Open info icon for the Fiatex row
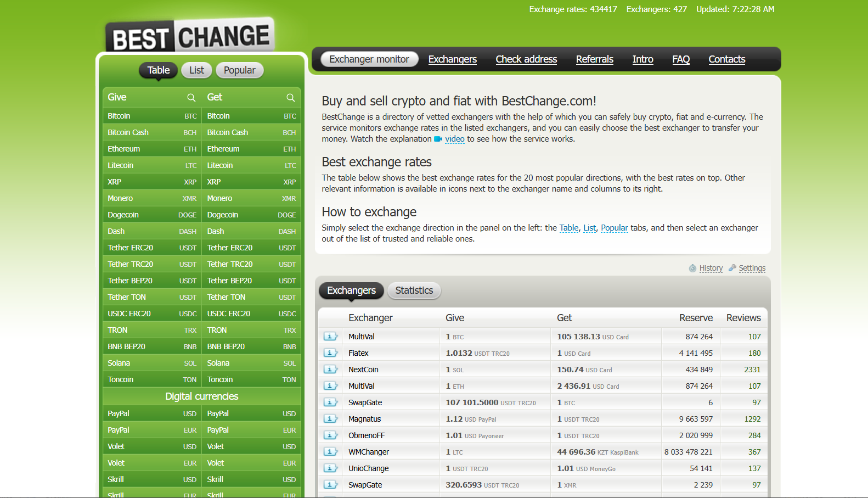The width and height of the screenshot is (868, 498). (330, 353)
